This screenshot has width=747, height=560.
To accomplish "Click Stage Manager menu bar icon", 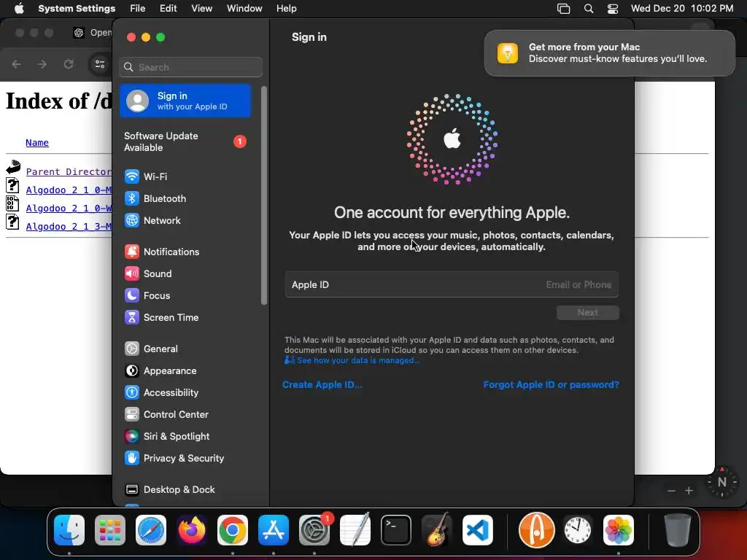I will pyautogui.click(x=564, y=9).
